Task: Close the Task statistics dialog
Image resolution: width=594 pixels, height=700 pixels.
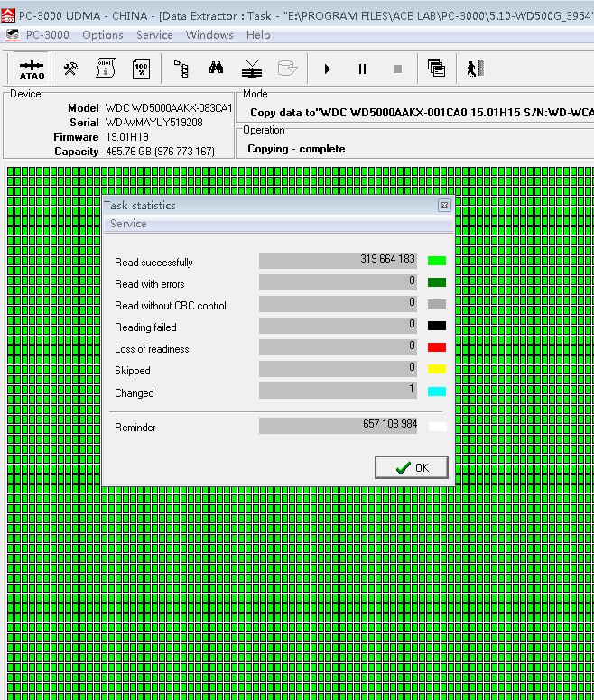Action: pos(444,206)
